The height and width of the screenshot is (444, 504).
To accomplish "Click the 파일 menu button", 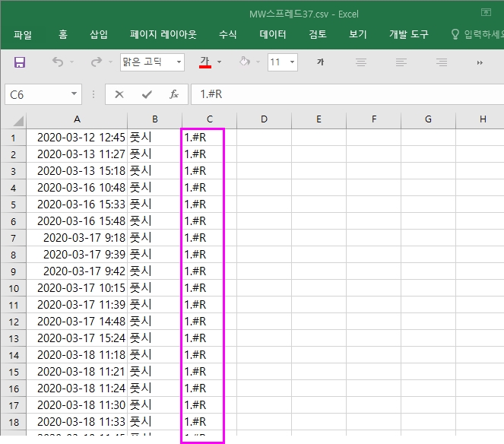I will [x=23, y=34].
